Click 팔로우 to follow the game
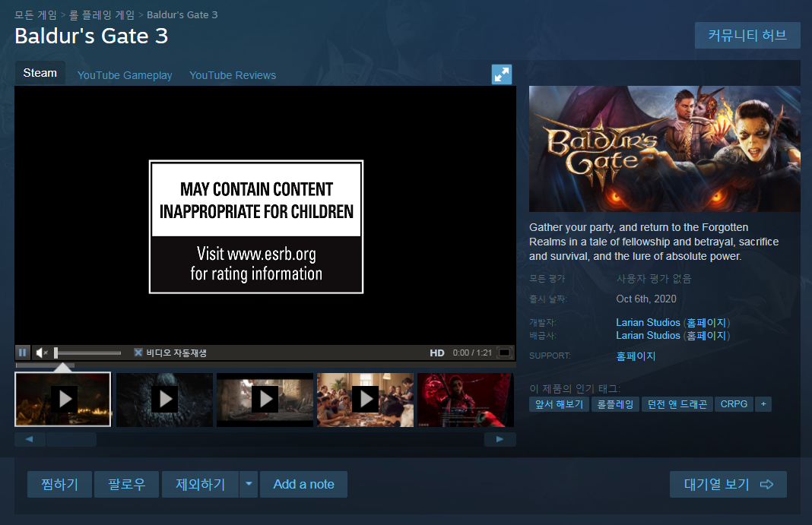The width and height of the screenshot is (812, 525). tap(126, 484)
